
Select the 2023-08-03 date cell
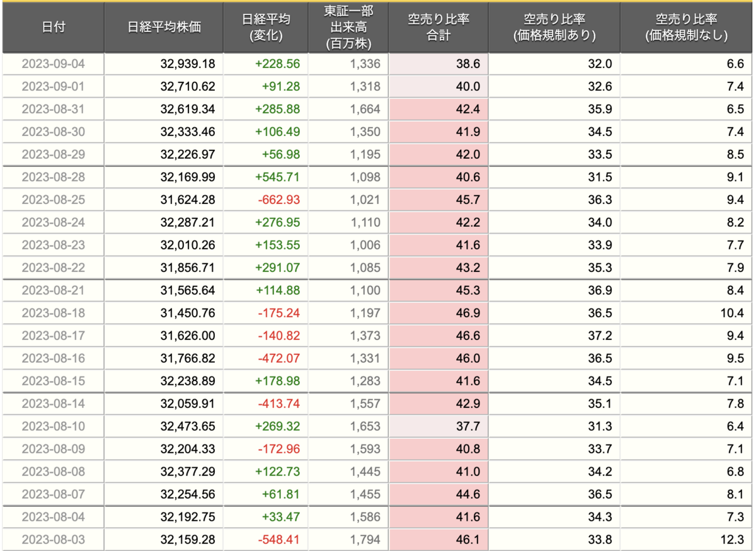tap(53, 540)
